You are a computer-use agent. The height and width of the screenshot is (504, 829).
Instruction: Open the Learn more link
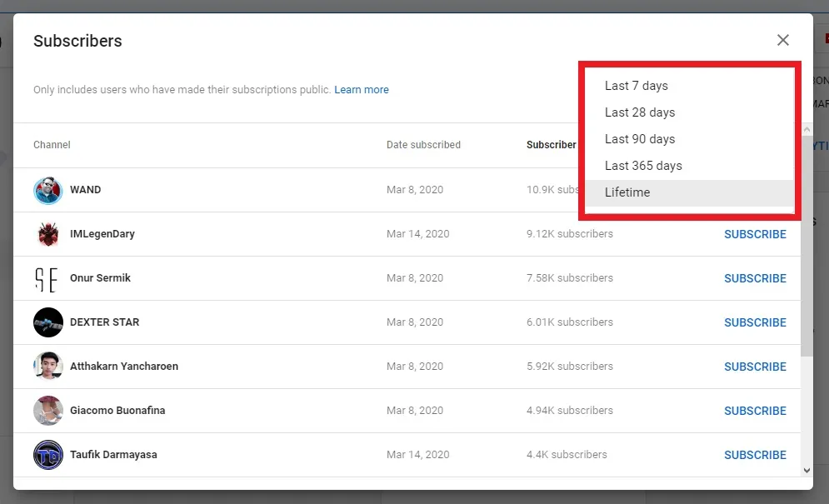pyautogui.click(x=362, y=90)
